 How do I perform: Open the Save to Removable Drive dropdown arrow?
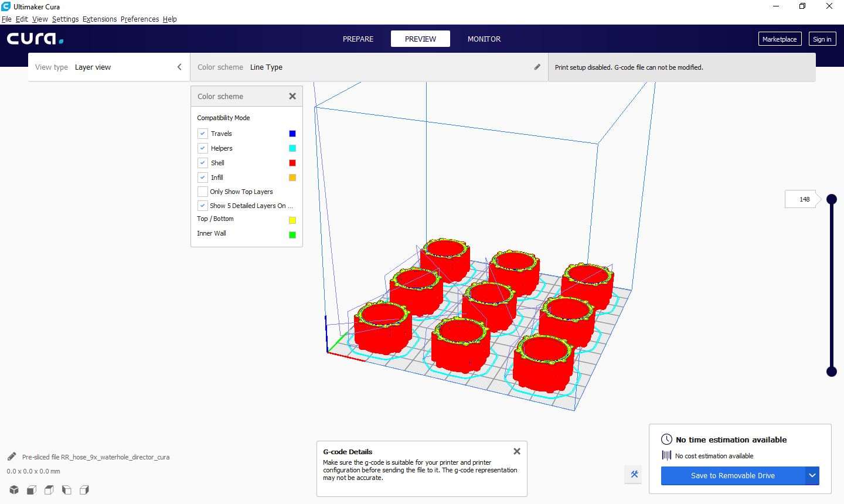812,476
